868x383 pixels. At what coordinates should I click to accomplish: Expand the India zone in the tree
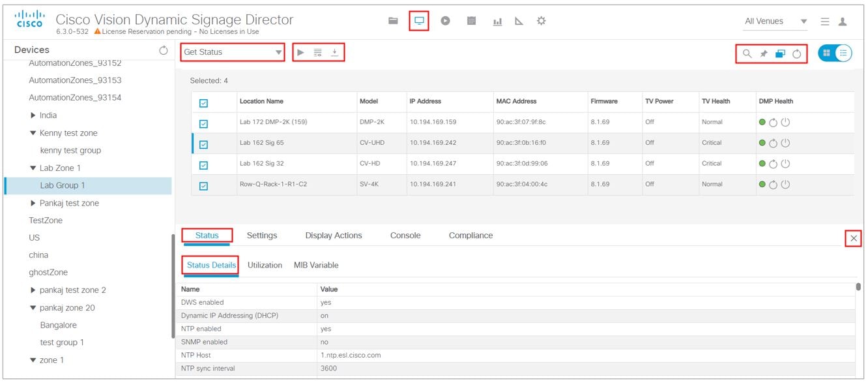(34, 115)
